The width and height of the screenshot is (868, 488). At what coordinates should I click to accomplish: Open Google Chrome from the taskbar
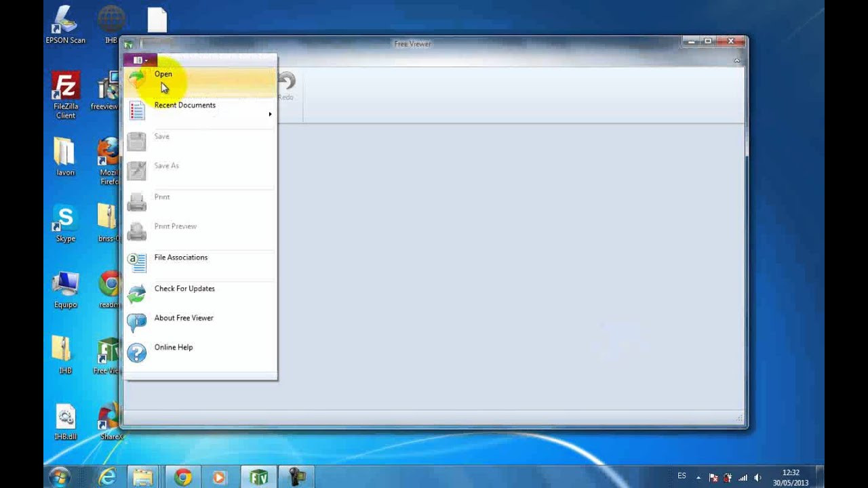point(182,477)
